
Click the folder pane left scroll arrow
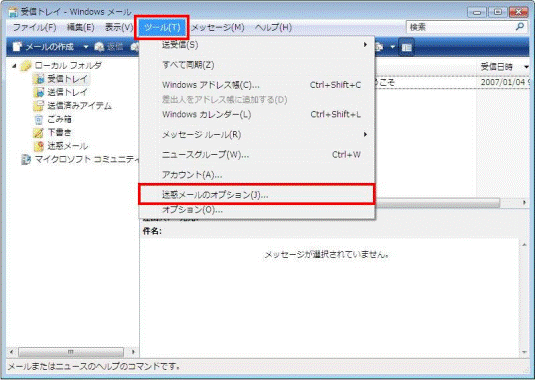click(x=12, y=351)
